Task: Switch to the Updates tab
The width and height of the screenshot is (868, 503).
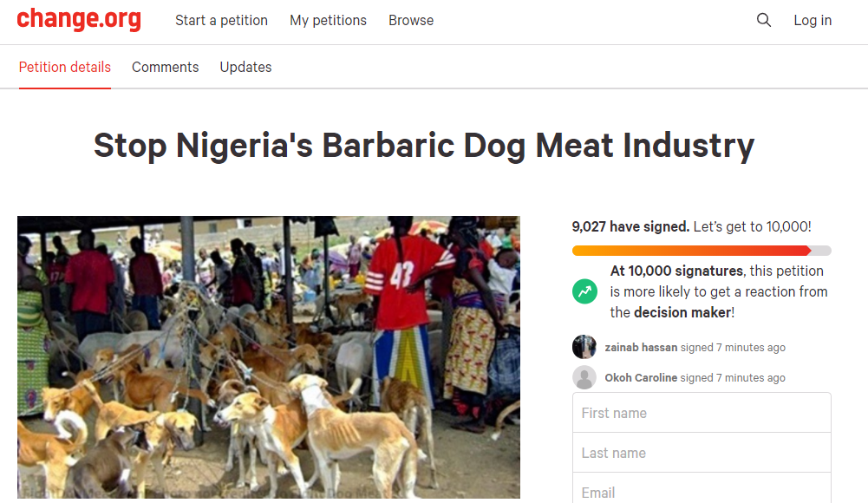Action: (x=245, y=67)
